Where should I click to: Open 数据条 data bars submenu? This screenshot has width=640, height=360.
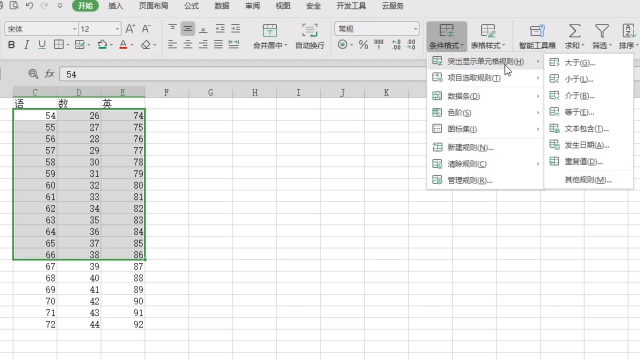(x=485, y=96)
